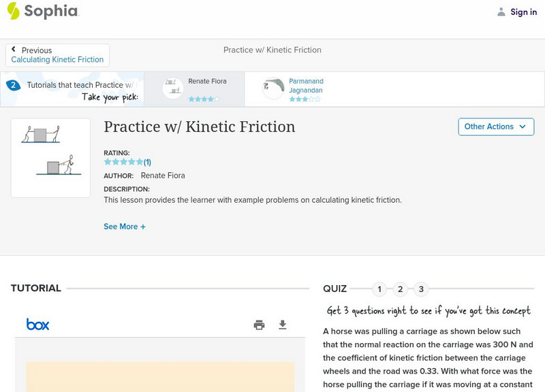Print the tutorial document
Screen dimensions: 545x392
259,325
